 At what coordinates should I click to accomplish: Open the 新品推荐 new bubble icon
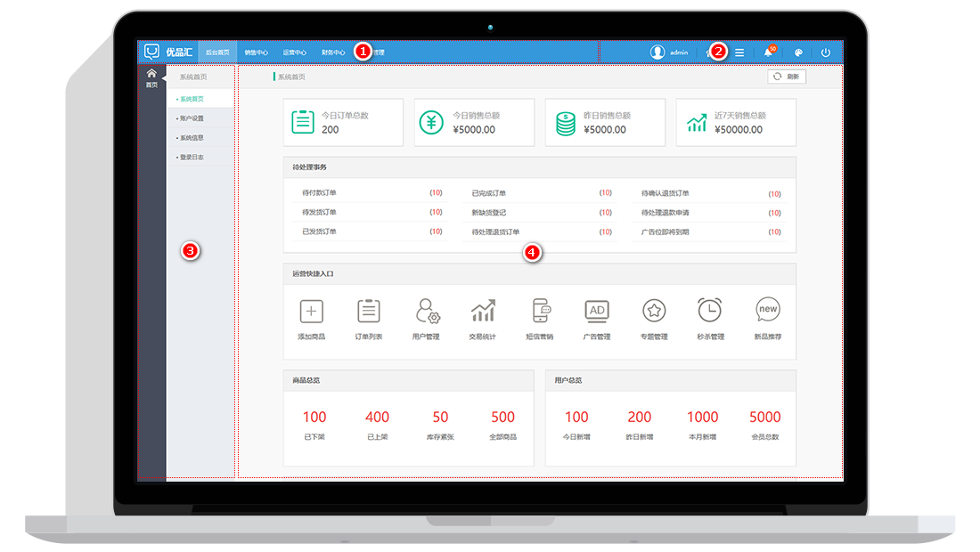coord(768,309)
